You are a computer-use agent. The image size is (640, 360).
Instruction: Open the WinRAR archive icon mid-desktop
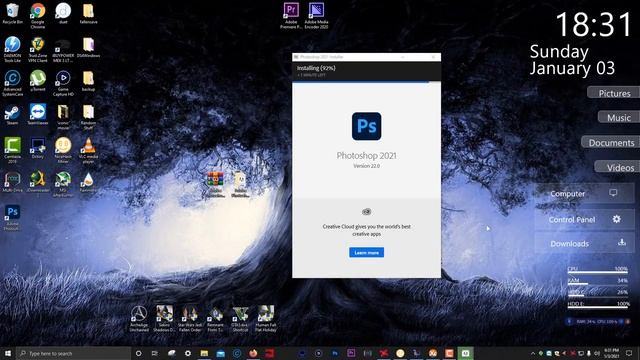pyautogui.click(x=215, y=184)
